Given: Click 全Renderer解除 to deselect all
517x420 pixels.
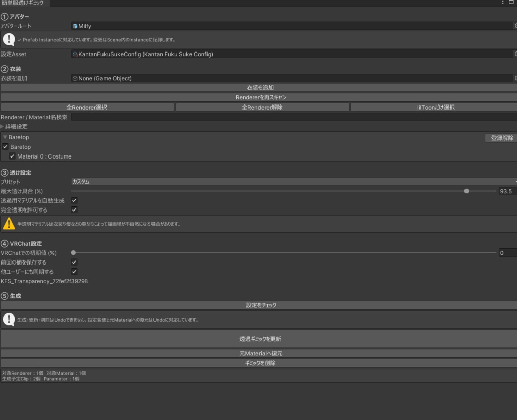Looking at the screenshot, I should click(263, 107).
